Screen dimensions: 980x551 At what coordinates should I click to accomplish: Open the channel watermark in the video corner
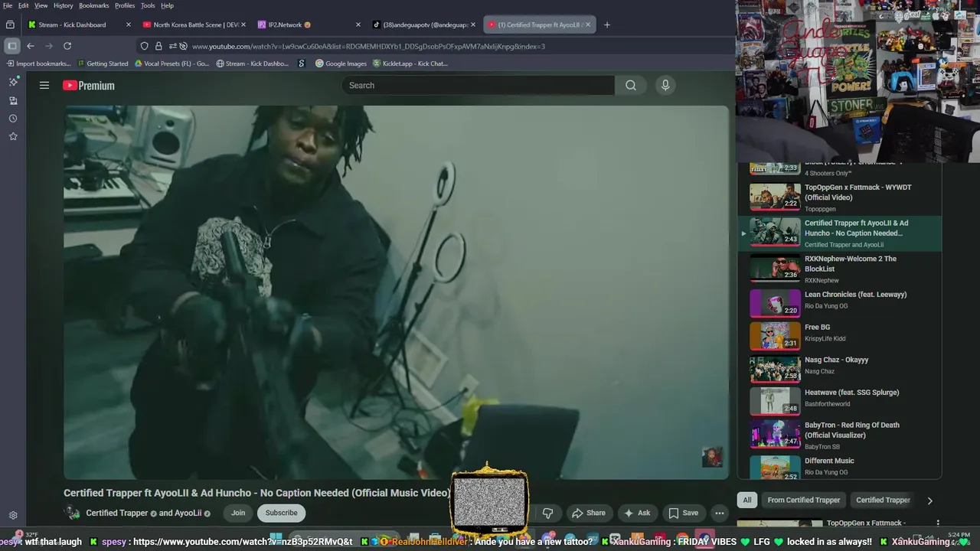712,458
